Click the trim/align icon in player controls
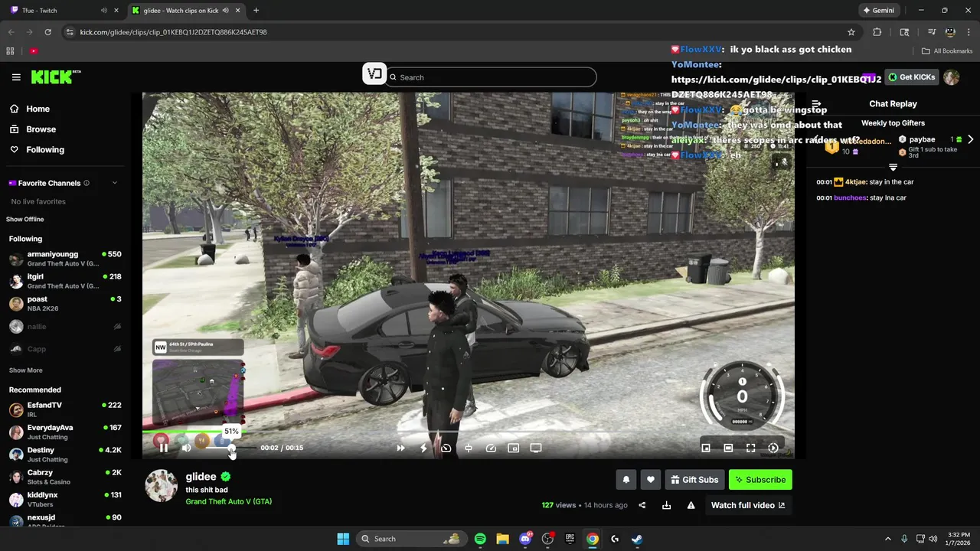980x551 pixels. pos(469,448)
